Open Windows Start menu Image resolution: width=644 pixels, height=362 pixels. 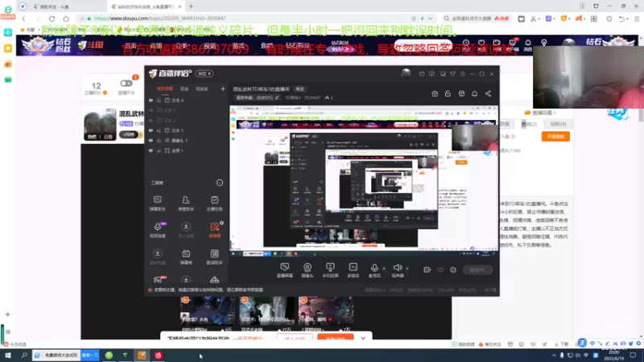[x=8, y=356]
